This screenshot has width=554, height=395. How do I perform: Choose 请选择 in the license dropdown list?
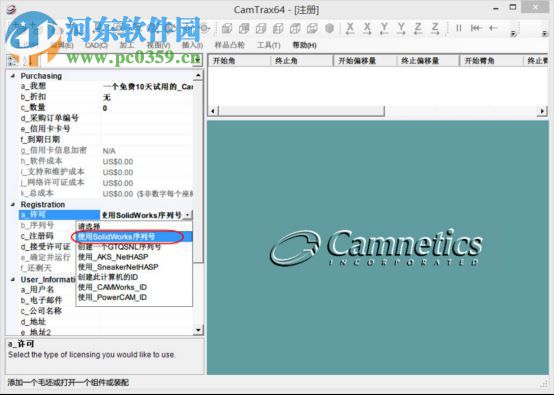pos(134,226)
